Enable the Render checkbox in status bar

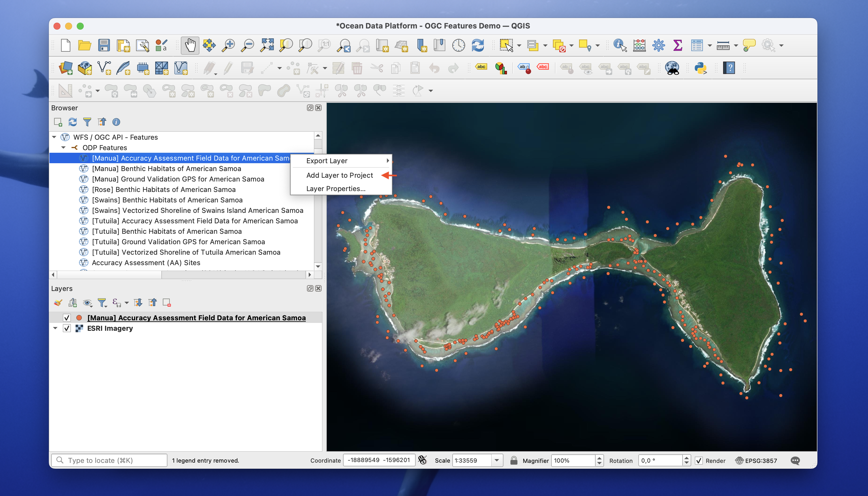tap(699, 460)
